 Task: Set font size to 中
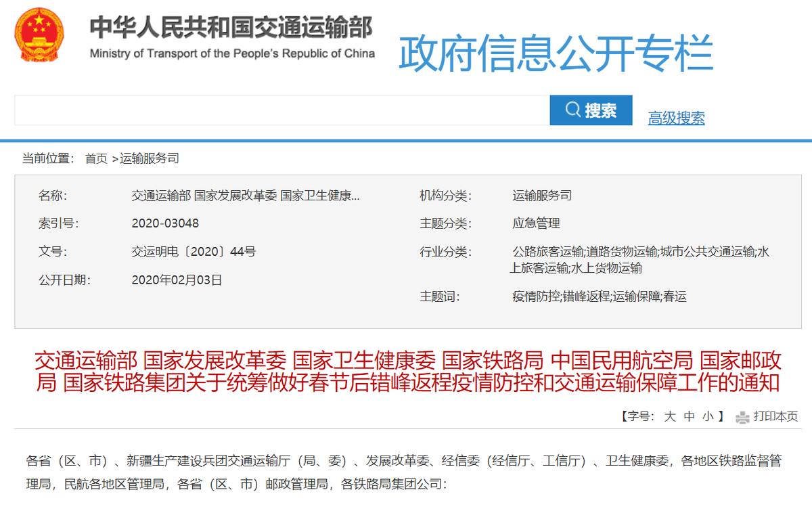tap(689, 416)
